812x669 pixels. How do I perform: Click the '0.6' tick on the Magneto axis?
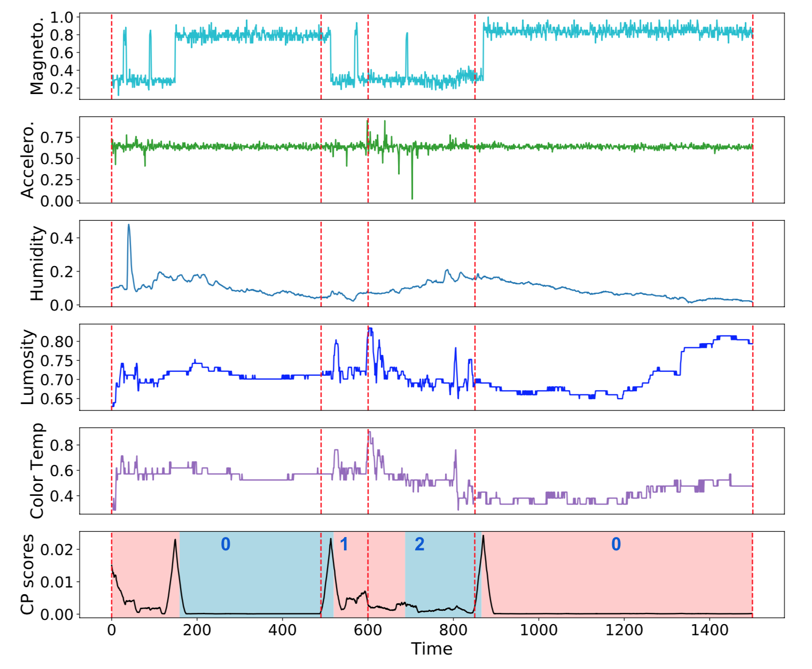pyautogui.click(x=61, y=52)
